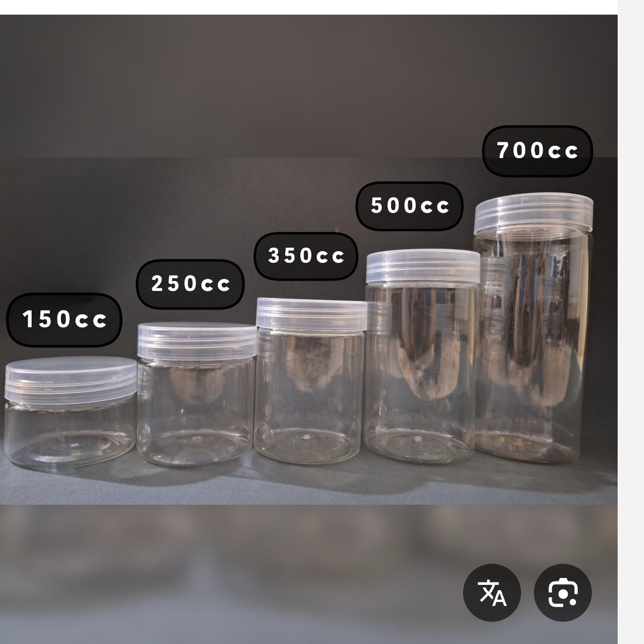
Task: Select the 150cc label
Action: pos(64,320)
